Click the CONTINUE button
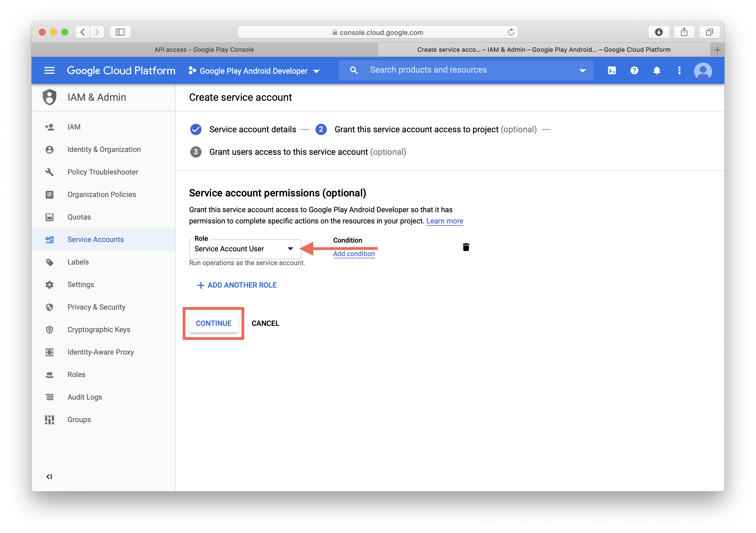Screen dimensions: 756x533 point(213,323)
